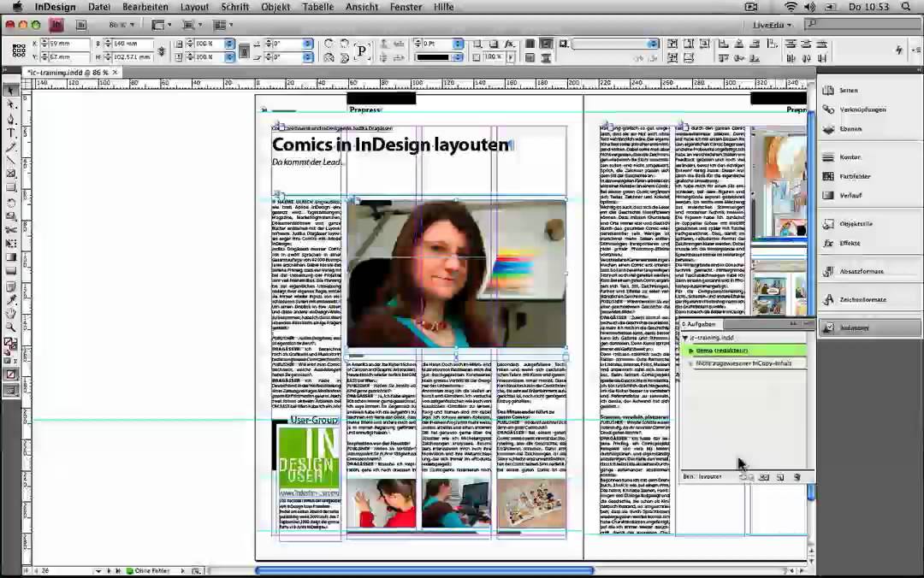
Task: Toggle the selected text wrap bounding-box button
Action: (546, 44)
